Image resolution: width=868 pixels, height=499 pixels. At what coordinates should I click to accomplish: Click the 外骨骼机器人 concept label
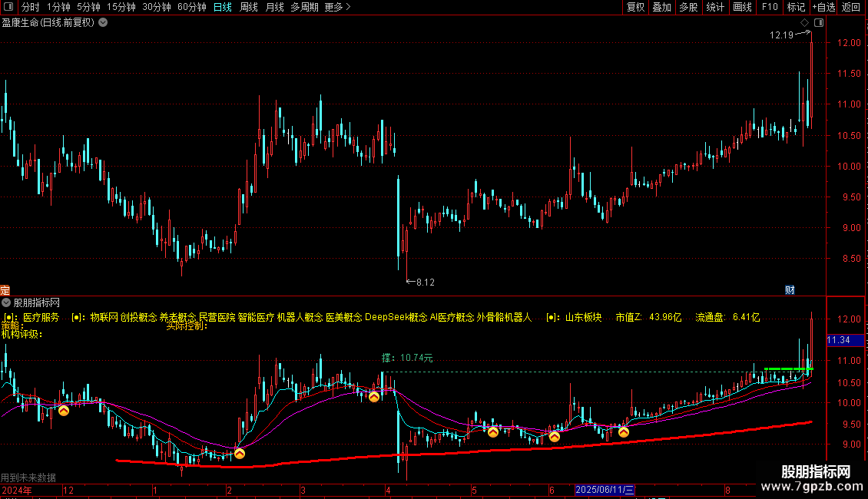[x=504, y=317]
